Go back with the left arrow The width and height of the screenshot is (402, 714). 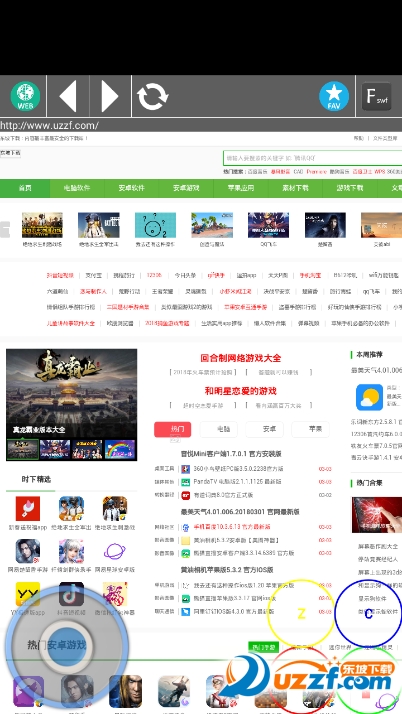tap(68, 96)
